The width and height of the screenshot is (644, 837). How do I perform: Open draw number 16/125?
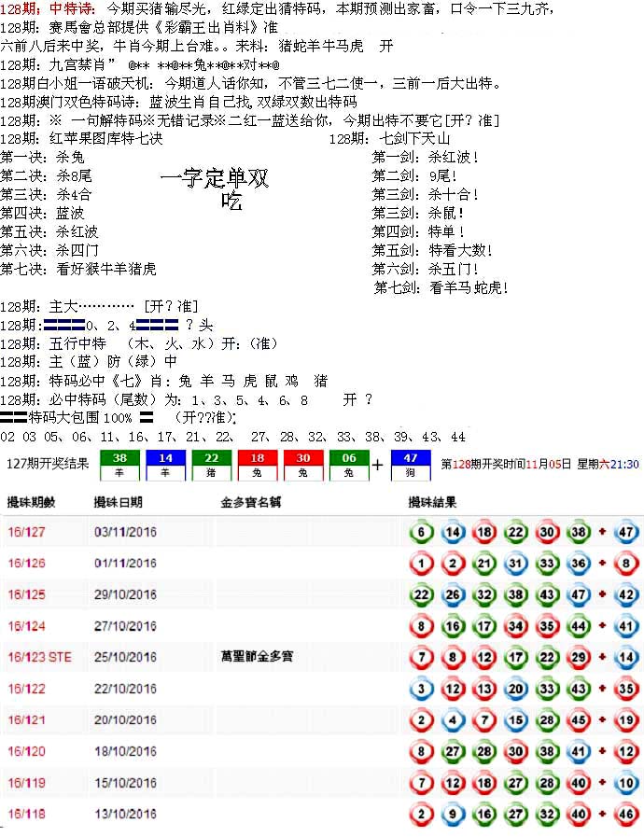click(x=27, y=594)
